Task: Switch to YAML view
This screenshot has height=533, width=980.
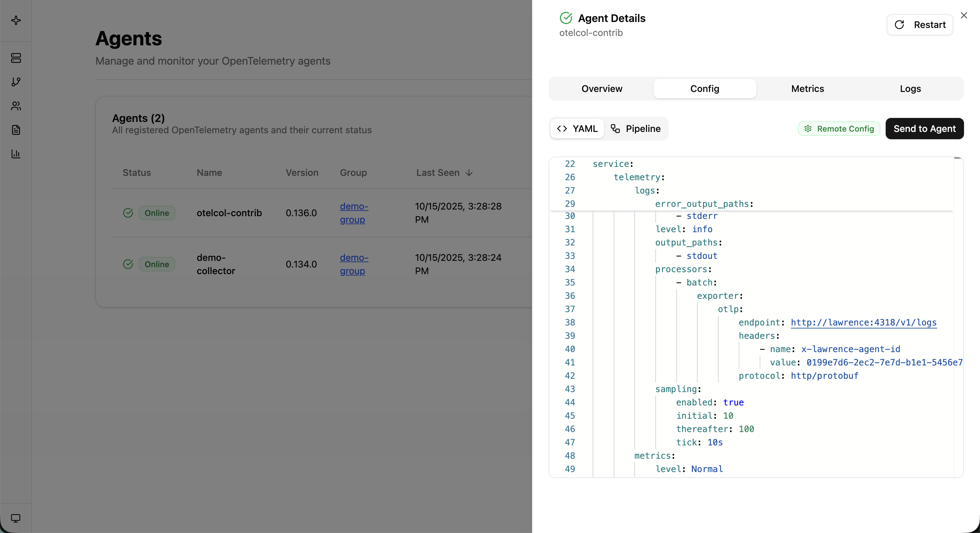Action: coord(577,129)
